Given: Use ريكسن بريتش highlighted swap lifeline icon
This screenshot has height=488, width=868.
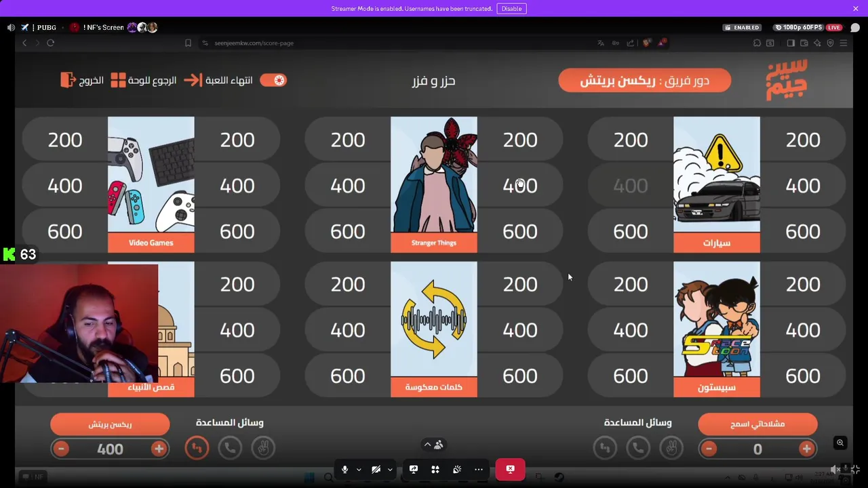Looking at the screenshot, I should pos(197,448).
